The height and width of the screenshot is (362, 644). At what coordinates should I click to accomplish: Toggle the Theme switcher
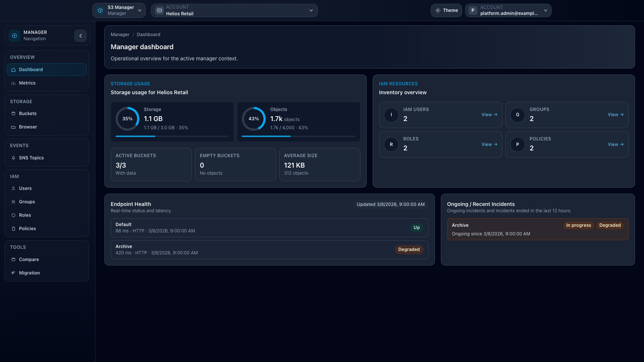pos(446,10)
